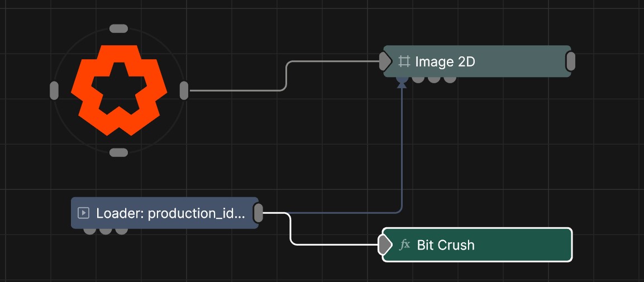Click the top port of the root node

[x=119, y=28]
